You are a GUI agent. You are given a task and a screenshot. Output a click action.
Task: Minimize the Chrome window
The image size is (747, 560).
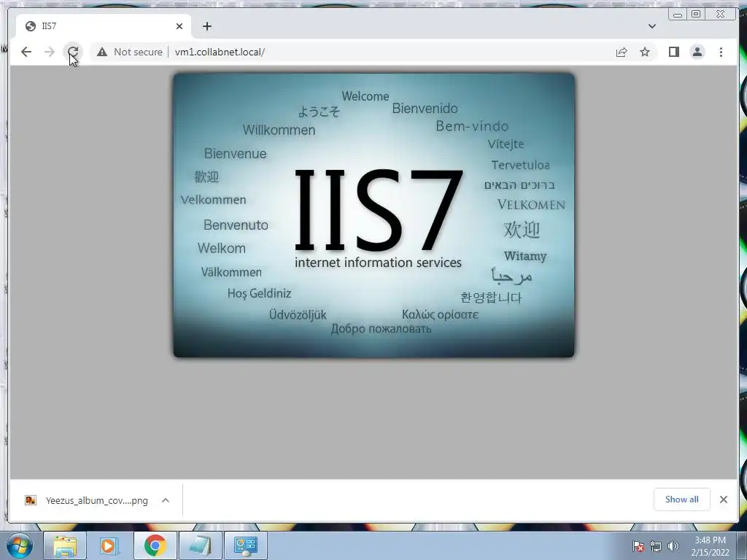(677, 15)
